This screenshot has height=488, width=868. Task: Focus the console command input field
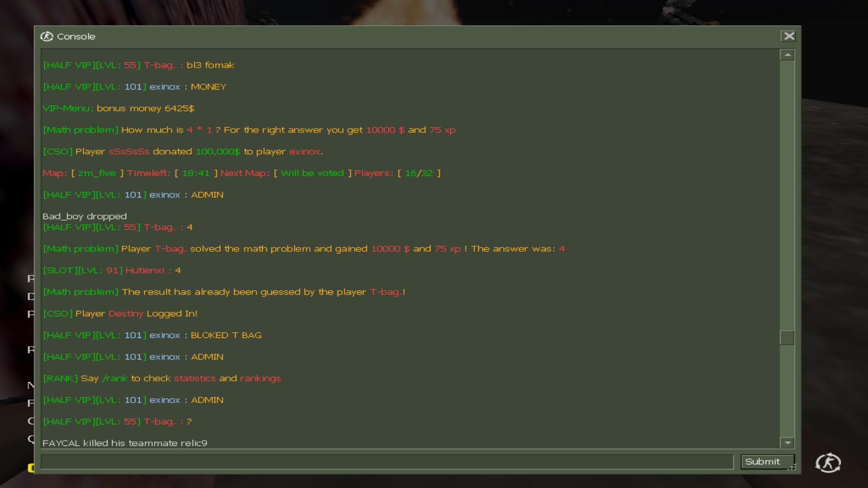tap(387, 461)
